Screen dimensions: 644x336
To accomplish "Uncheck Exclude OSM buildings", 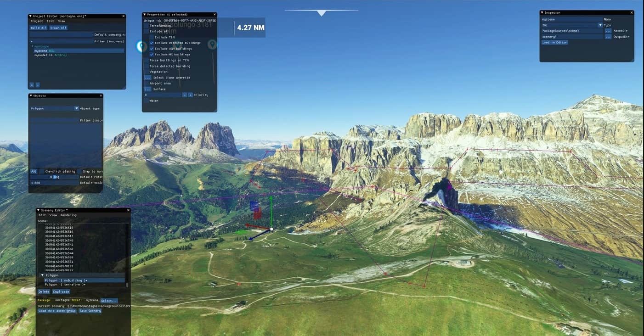I will click(x=152, y=49).
